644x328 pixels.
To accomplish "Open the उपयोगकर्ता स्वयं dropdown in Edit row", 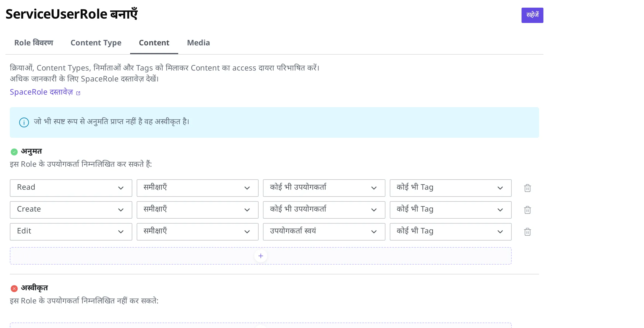I will (324, 232).
